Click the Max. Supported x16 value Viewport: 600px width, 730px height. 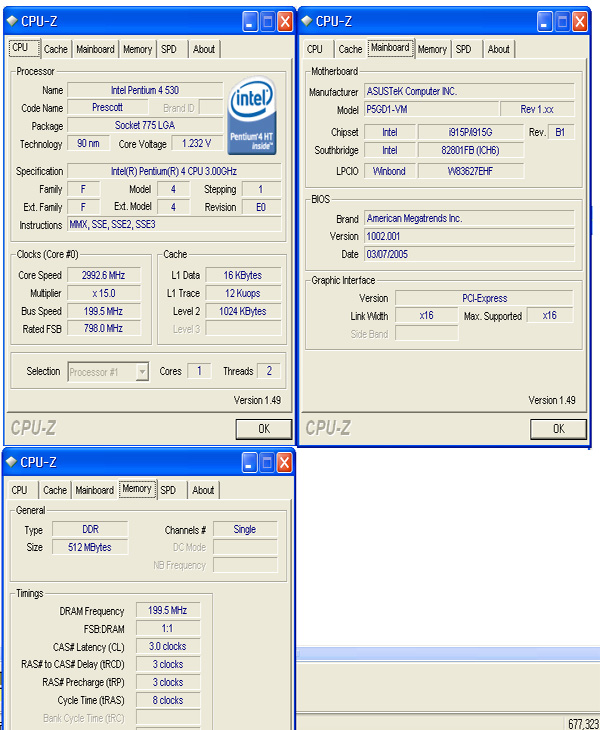[550, 316]
